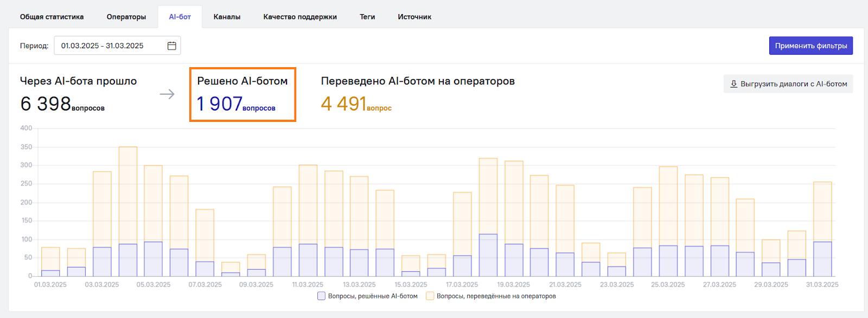The height and width of the screenshot is (318, 868).
Task: Click the chart bar for 25.03.2025
Action: click(668, 222)
